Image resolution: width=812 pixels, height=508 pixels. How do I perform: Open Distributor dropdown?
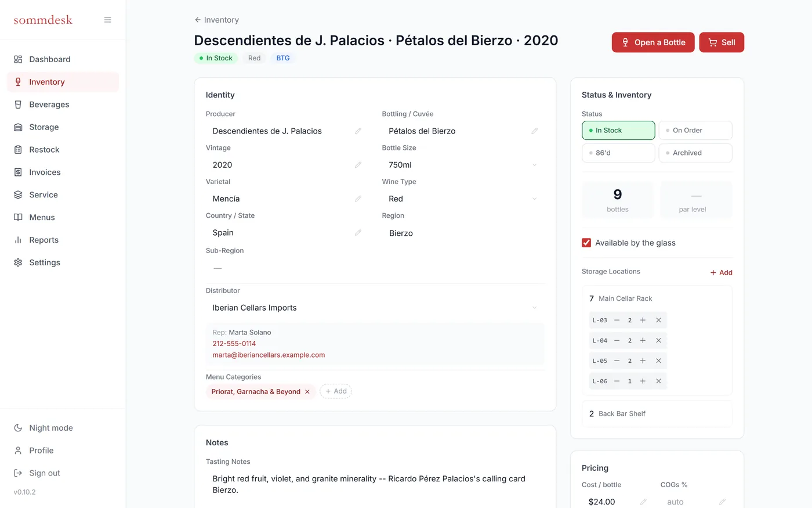(x=375, y=308)
